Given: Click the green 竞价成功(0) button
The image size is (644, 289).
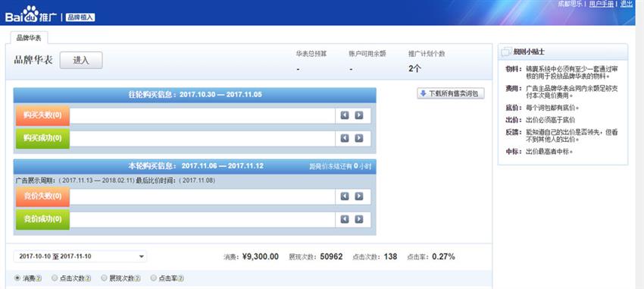Looking at the screenshot, I should pos(42,219).
